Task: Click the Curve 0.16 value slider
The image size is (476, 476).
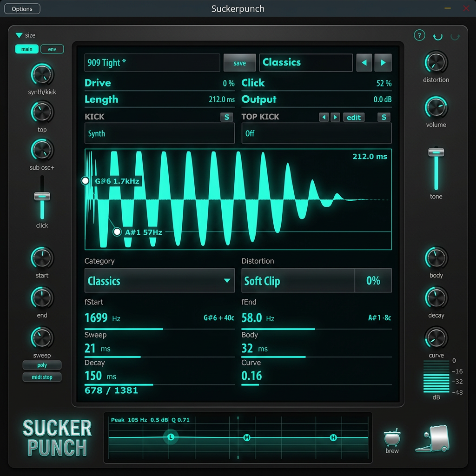Action: point(316,377)
